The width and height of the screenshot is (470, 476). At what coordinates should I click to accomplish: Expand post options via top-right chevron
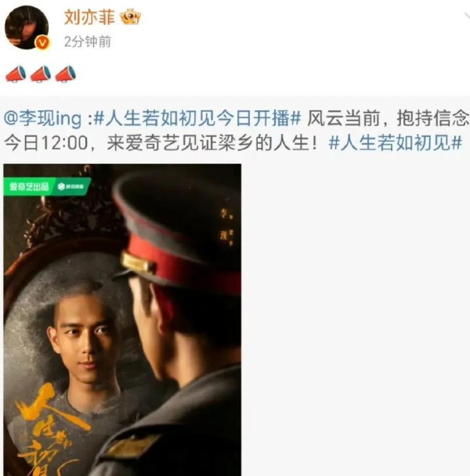[x=466, y=16]
